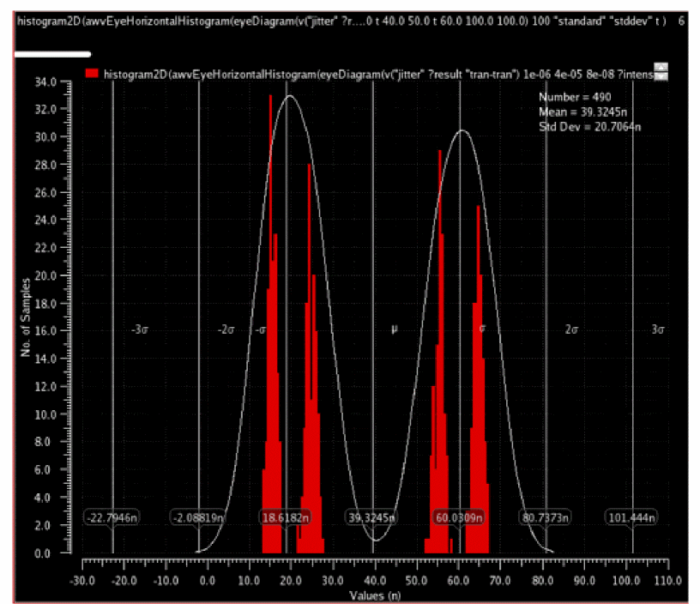Select the histogram2D legend trace name
700x604 pixels.
tap(378, 74)
